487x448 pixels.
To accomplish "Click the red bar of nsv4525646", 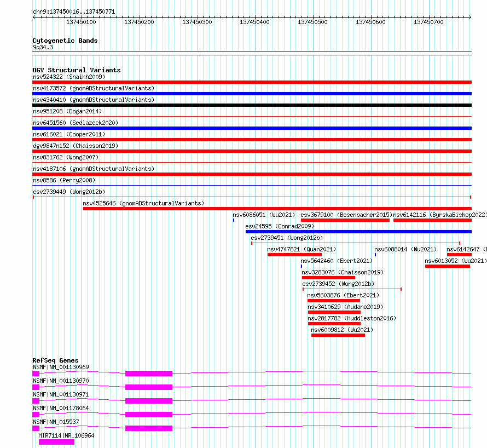I will 277,209.
